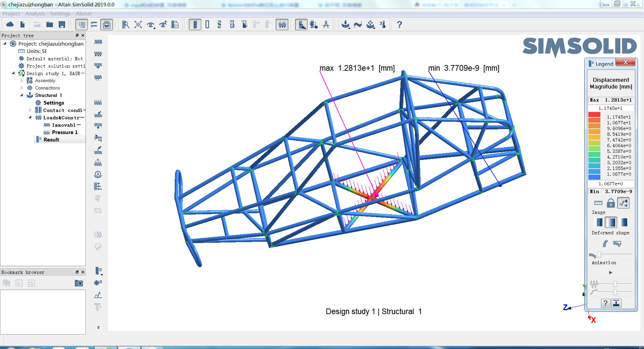Expand the Assembly tree node
Screen dimensions: 644x349
(x=22, y=81)
